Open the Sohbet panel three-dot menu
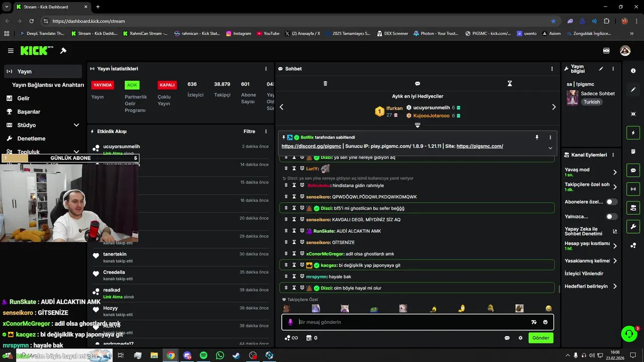The height and width of the screenshot is (362, 644). pyautogui.click(x=552, y=69)
